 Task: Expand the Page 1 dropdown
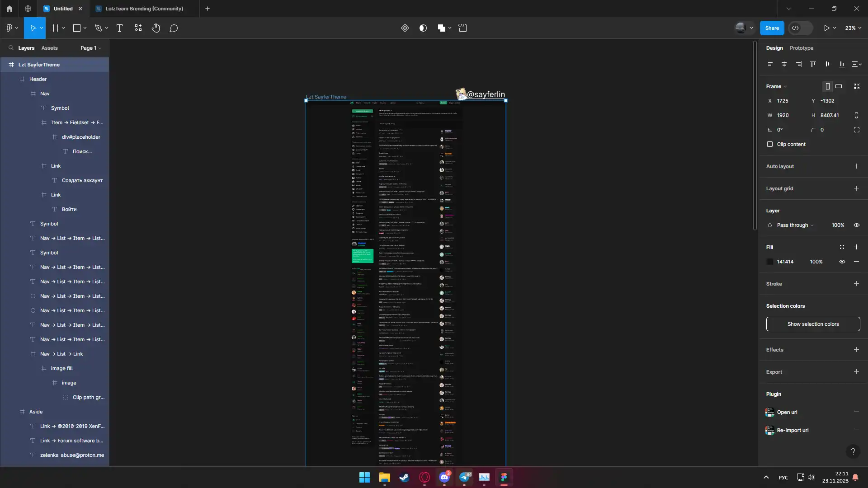(x=90, y=48)
